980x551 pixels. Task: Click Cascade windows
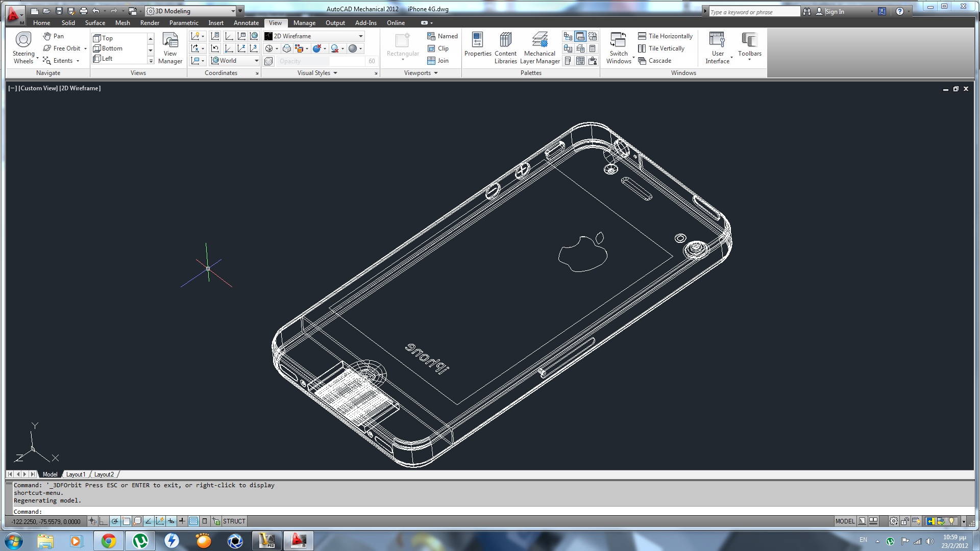click(654, 61)
